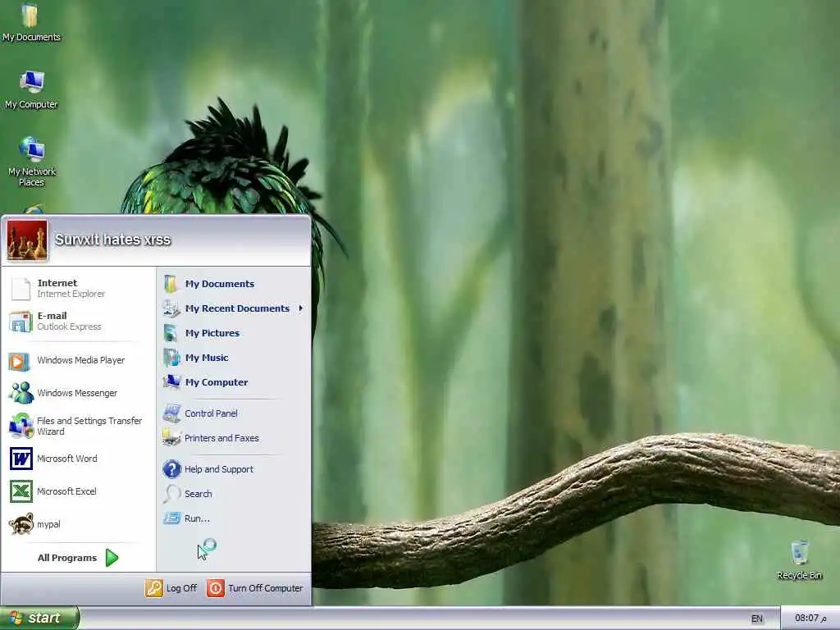Expand All Programs green arrow
Viewport: 840px width, 630px height.
pyautogui.click(x=112, y=558)
